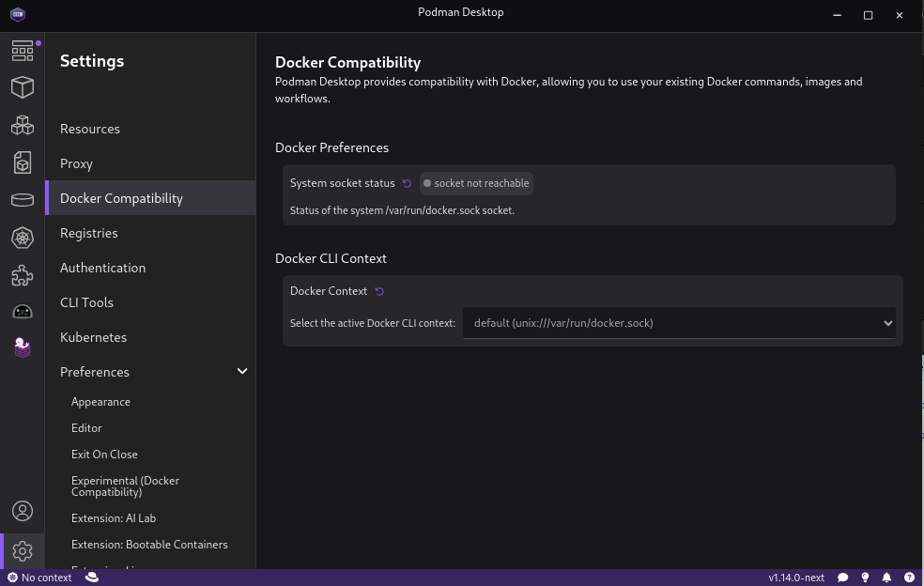Send feedback using the speech bubble icon
Screen dimensions: 924x586
pyautogui.click(x=842, y=577)
